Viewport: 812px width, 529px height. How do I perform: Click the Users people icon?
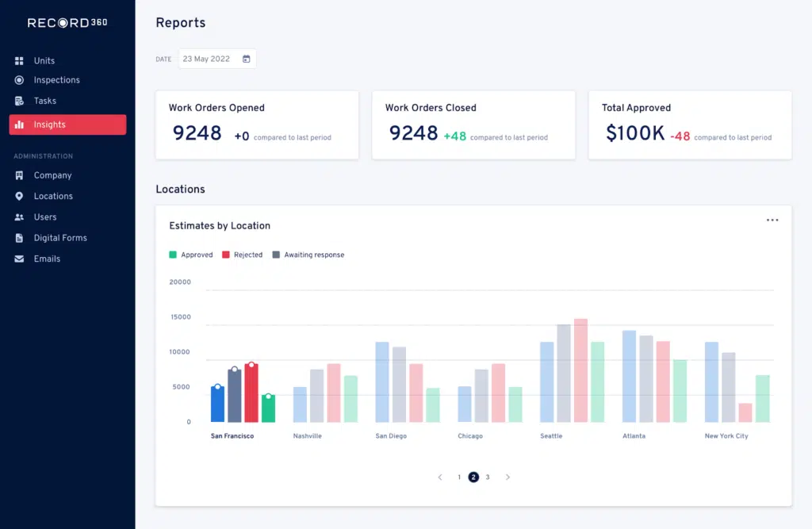(19, 217)
